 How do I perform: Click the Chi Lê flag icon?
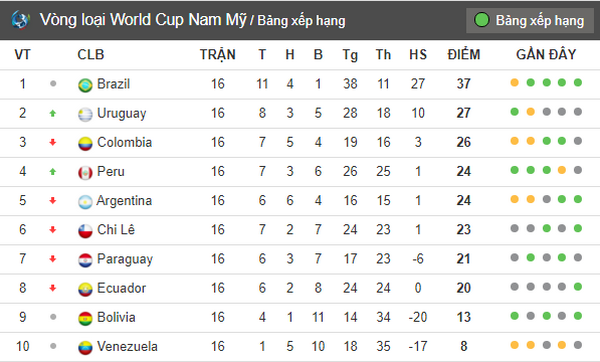85,231
